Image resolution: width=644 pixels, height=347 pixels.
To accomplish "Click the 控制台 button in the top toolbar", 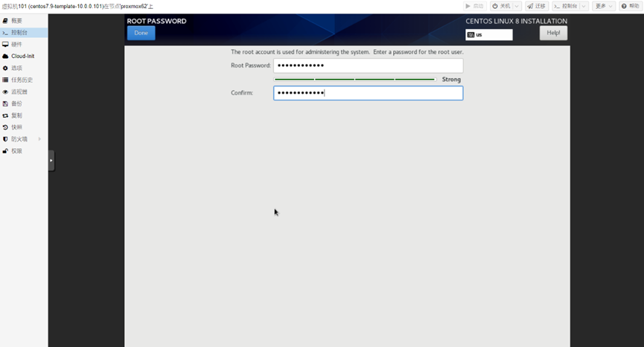I will (x=566, y=6).
